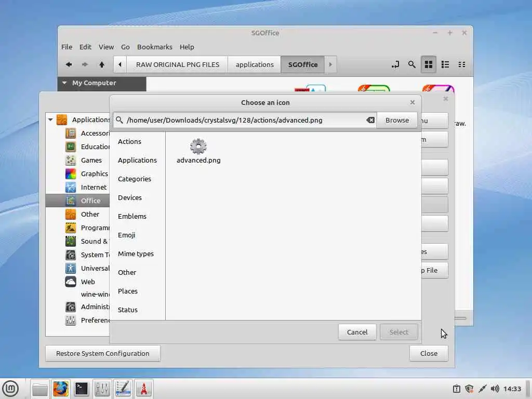The width and height of the screenshot is (532, 399).
Task: Go up one folder level
Action: (x=101, y=64)
